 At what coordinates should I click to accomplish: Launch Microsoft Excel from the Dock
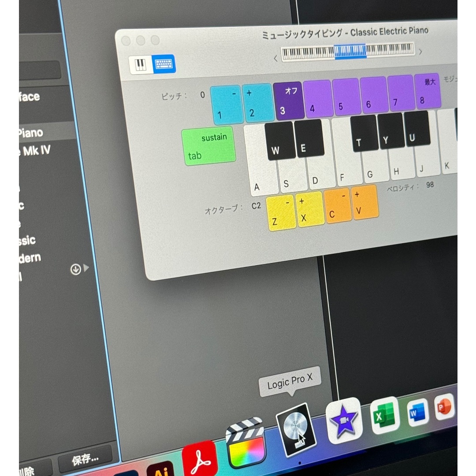point(385,415)
